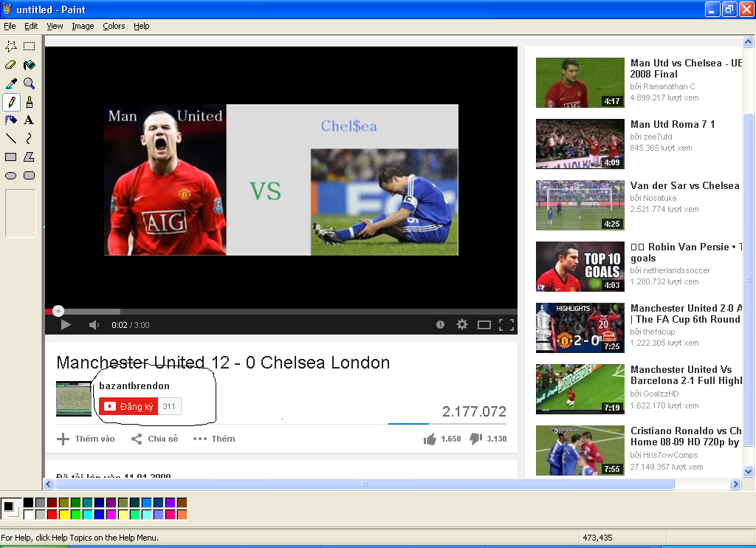Open the Help menu
This screenshot has width=756, height=548.
(141, 26)
